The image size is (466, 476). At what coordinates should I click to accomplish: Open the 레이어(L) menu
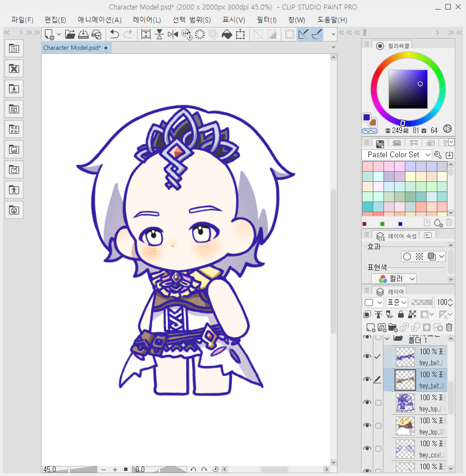click(x=147, y=20)
